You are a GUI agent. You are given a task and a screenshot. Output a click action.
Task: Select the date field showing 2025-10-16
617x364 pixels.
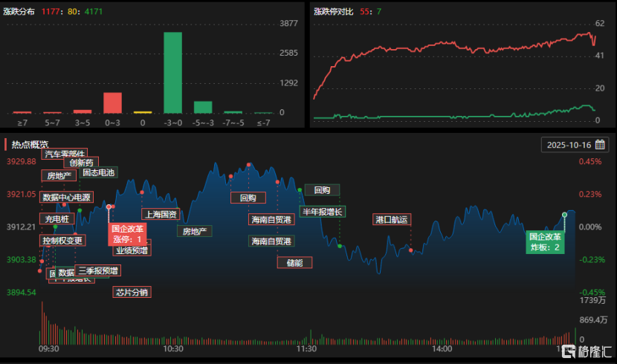[569, 145]
